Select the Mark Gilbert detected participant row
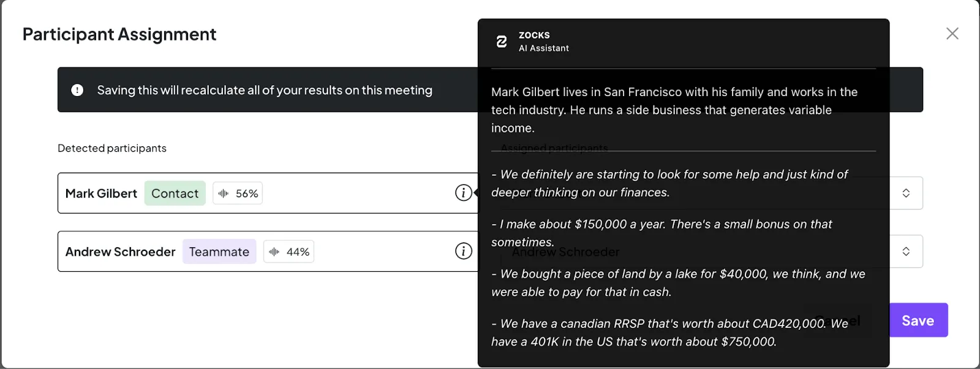 pos(268,193)
